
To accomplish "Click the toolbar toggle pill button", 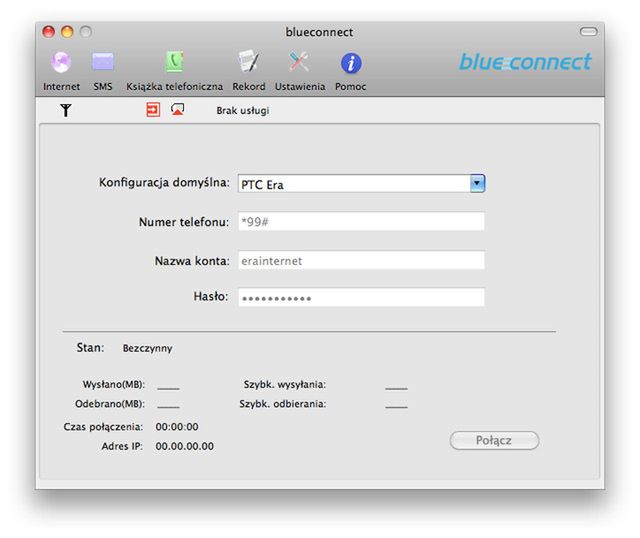I will (589, 32).
